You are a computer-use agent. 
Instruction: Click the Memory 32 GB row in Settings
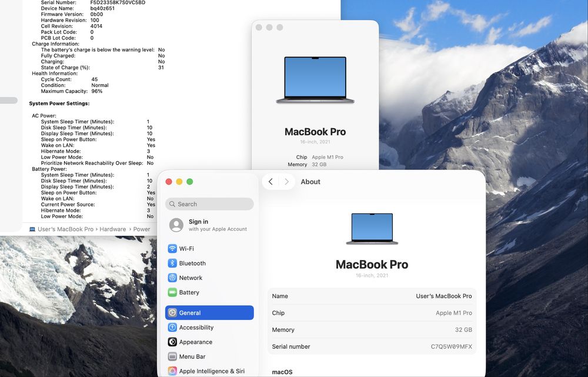tap(372, 330)
